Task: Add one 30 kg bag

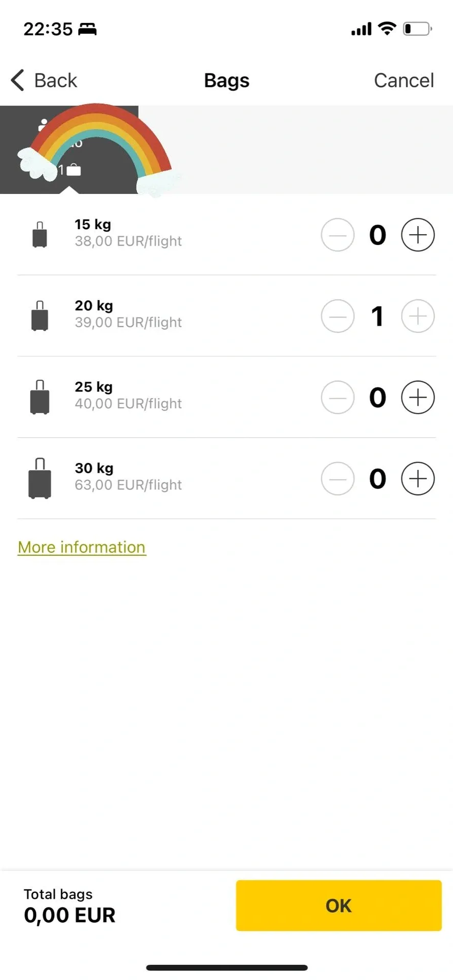Action: point(418,479)
